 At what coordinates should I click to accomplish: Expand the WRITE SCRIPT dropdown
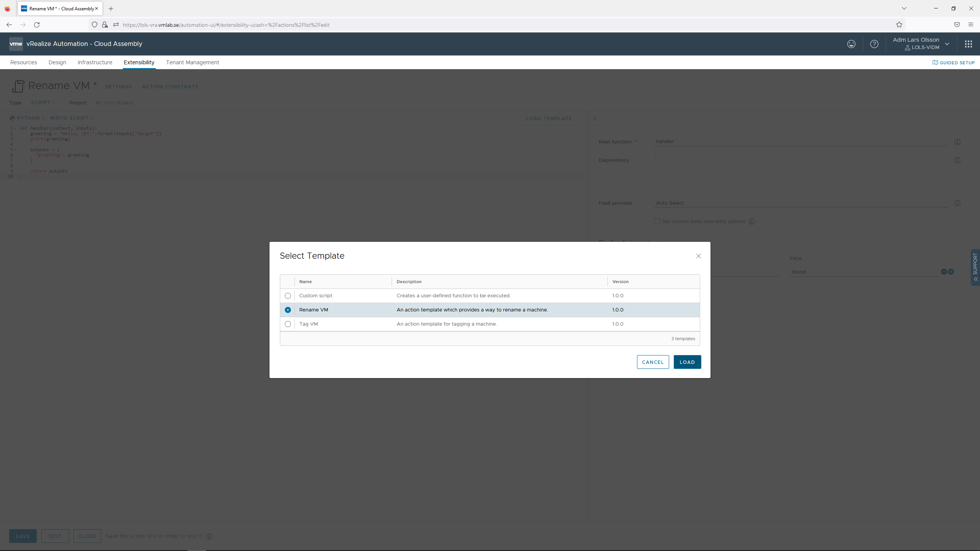72,118
